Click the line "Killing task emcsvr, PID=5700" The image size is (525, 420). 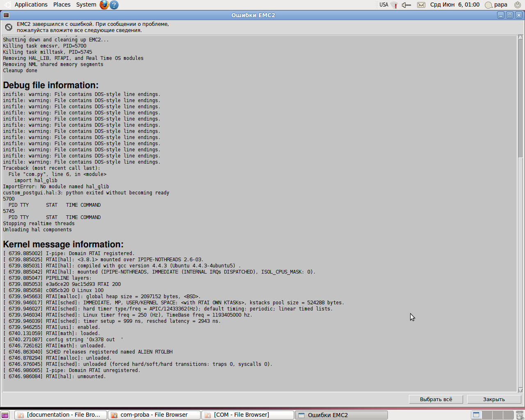coord(45,46)
